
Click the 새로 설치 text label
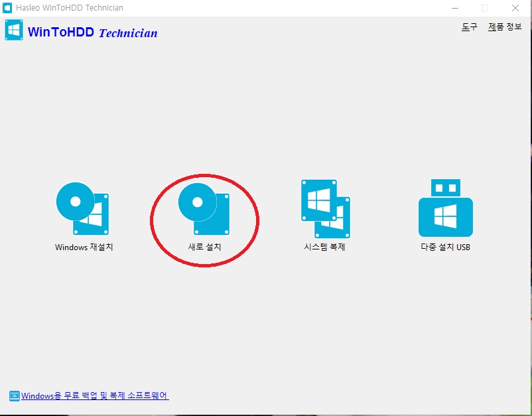[x=204, y=247]
